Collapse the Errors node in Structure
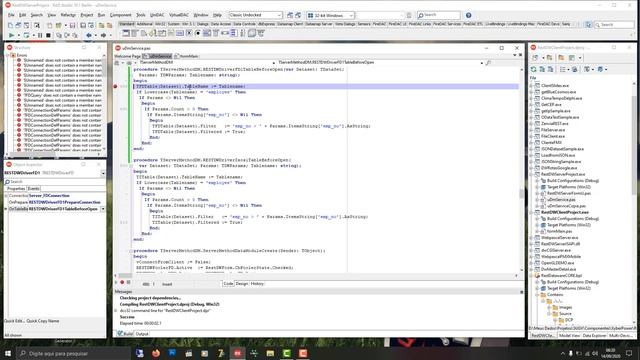This screenshot has height=360, width=640. [x=8, y=55]
